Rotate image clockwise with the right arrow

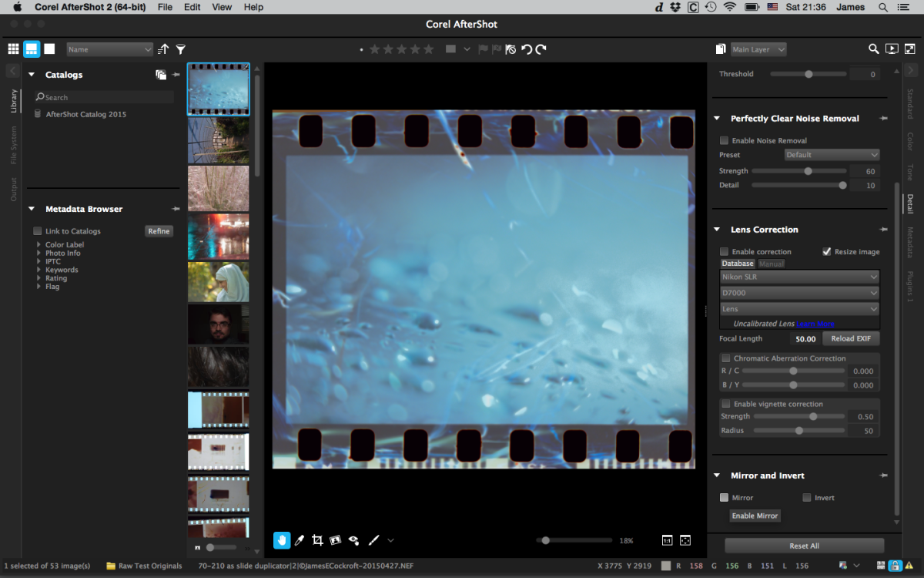[541, 49]
